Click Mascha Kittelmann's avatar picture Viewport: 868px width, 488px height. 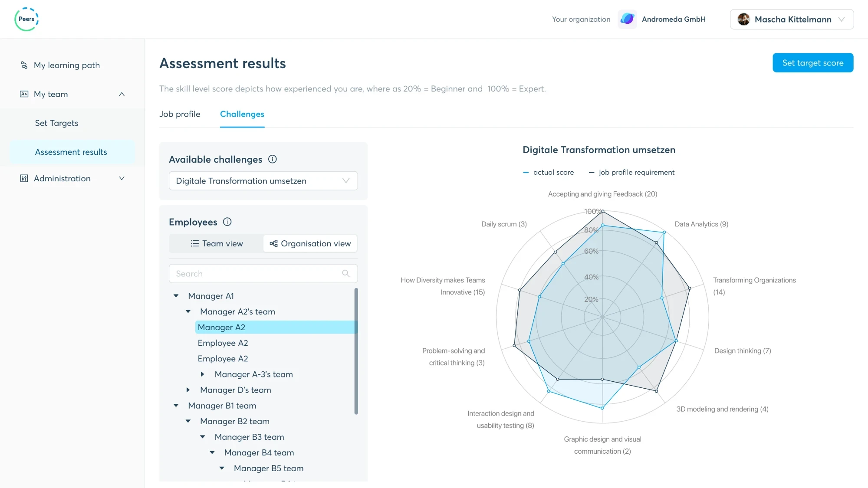744,19
